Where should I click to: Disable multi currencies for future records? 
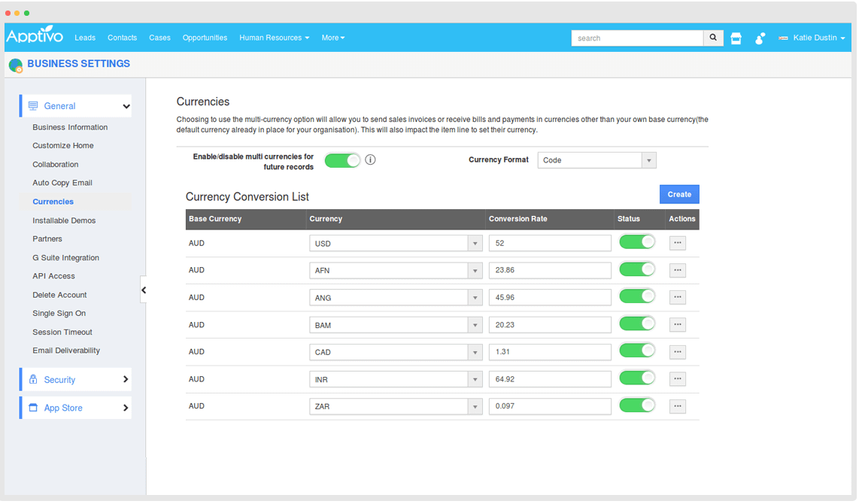[342, 159]
